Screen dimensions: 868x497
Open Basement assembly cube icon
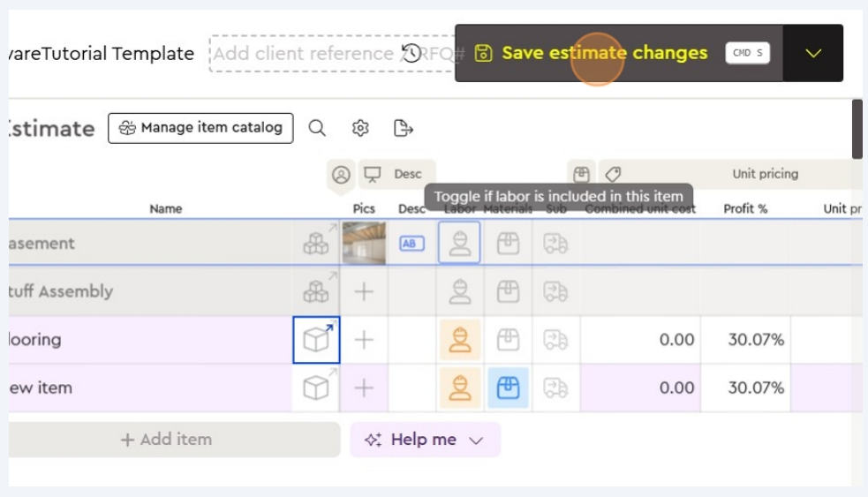(316, 243)
